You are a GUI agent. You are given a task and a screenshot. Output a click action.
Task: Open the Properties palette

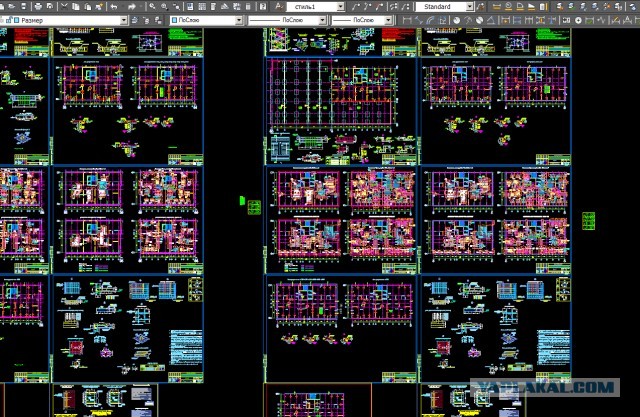click(x=190, y=7)
